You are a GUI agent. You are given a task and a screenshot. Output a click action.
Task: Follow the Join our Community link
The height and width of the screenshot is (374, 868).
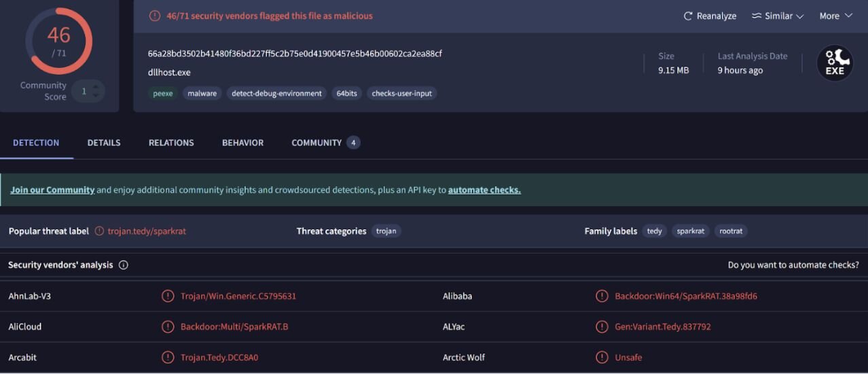[x=52, y=190]
